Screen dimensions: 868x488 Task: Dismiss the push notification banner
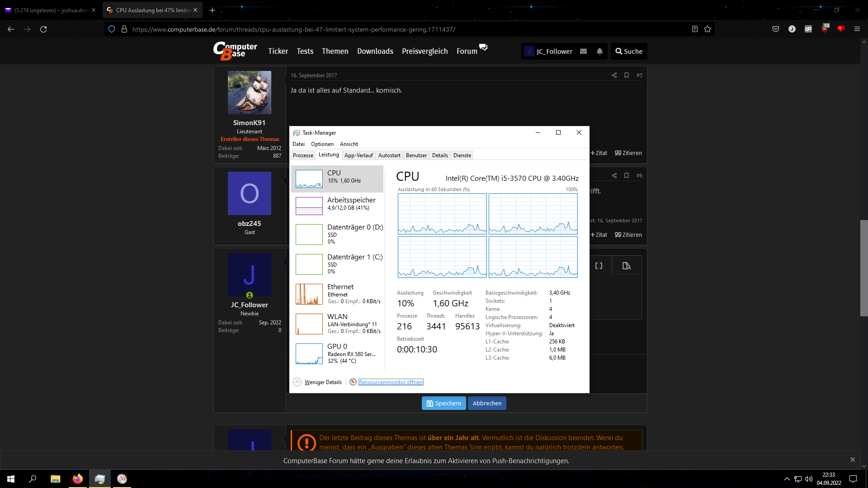point(852,460)
